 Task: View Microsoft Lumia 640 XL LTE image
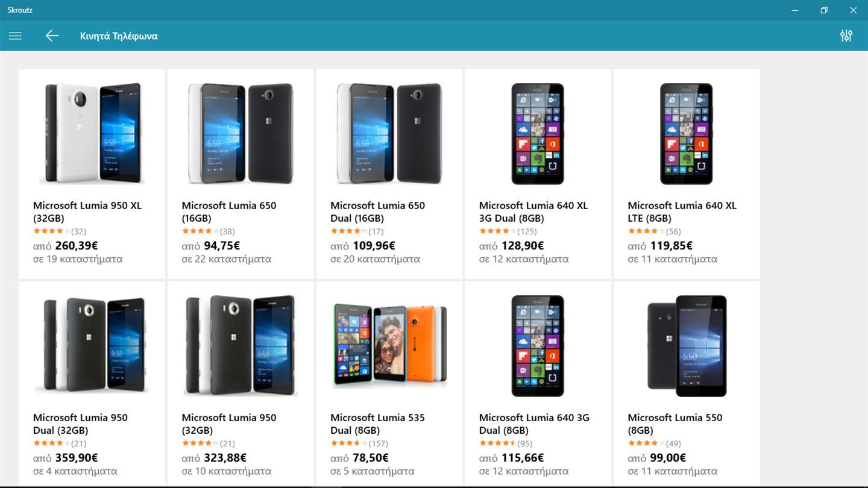click(x=687, y=133)
